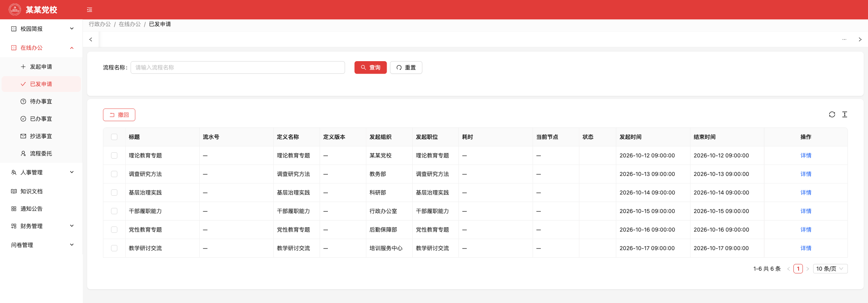Collapse the sidebar with the menu-fold icon
868x303 pixels.
click(x=90, y=10)
